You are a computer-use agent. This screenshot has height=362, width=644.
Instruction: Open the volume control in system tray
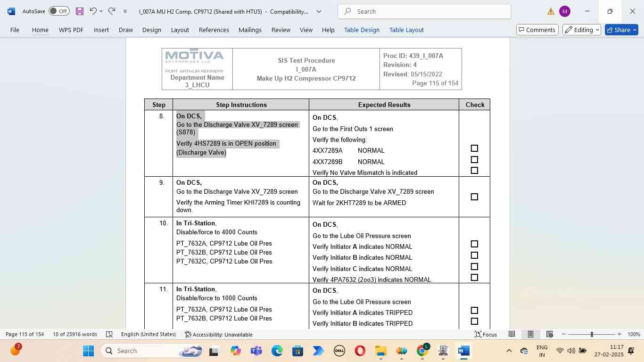[x=571, y=351]
